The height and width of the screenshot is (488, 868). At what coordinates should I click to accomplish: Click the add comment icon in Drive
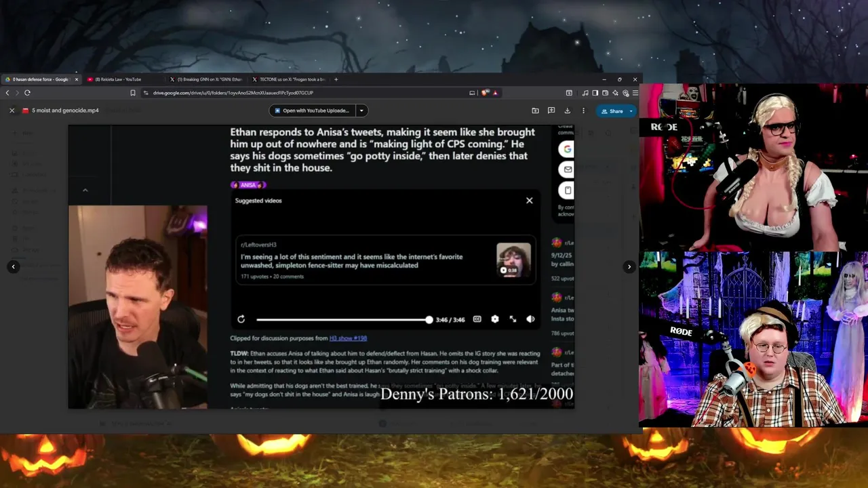pos(551,110)
